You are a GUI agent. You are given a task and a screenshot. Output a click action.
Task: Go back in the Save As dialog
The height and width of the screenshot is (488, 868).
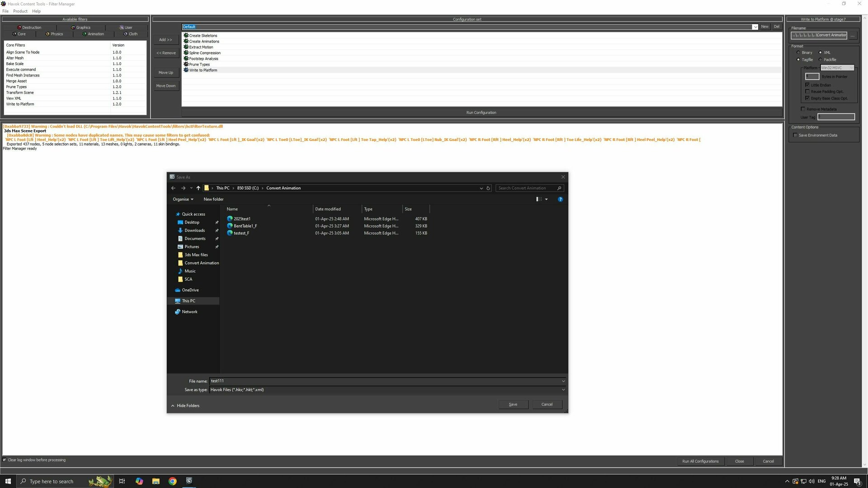tap(173, 188)
